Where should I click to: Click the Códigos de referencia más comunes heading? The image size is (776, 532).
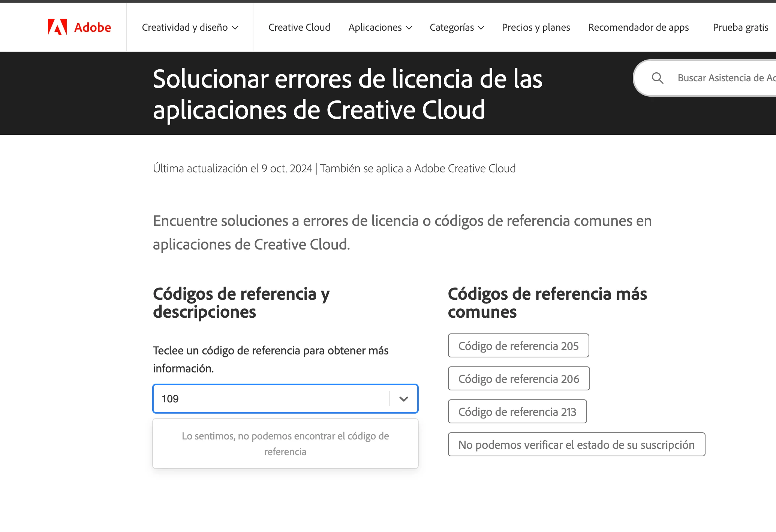coord(547,303)
